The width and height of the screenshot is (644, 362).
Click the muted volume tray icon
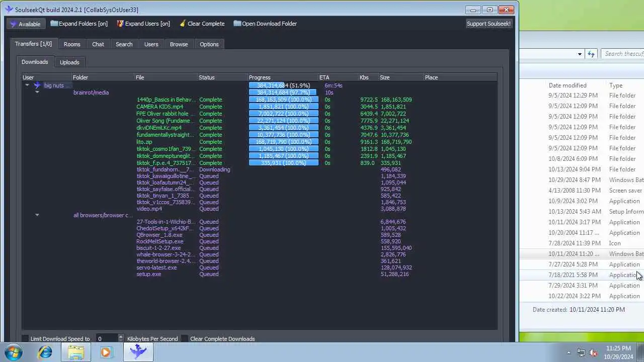[x=593, y=352]
